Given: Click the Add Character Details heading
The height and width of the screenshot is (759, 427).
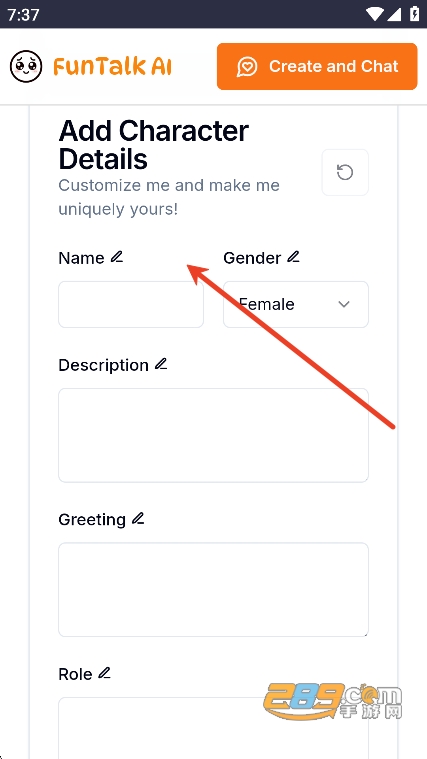Looking at the screenshot, I should (154, 145).
